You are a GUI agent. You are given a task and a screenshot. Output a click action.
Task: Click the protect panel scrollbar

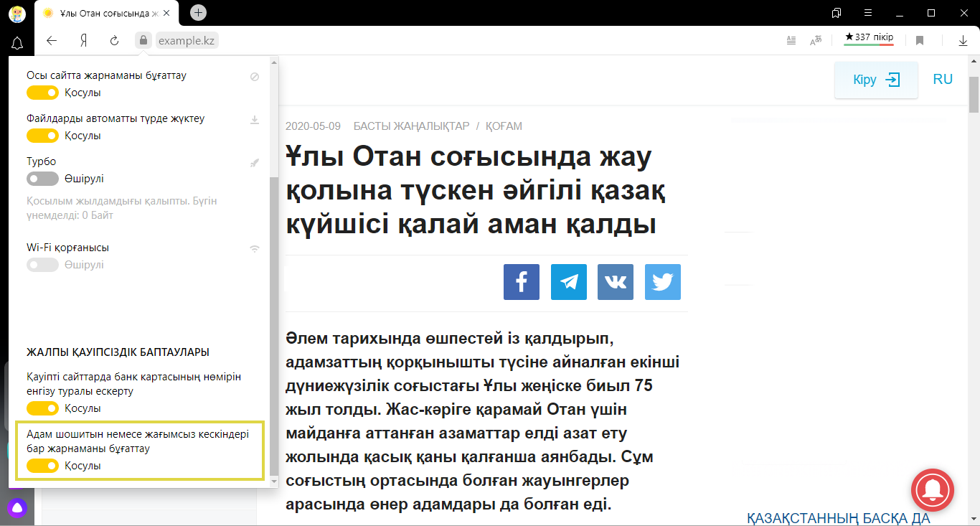pos(273,327)
